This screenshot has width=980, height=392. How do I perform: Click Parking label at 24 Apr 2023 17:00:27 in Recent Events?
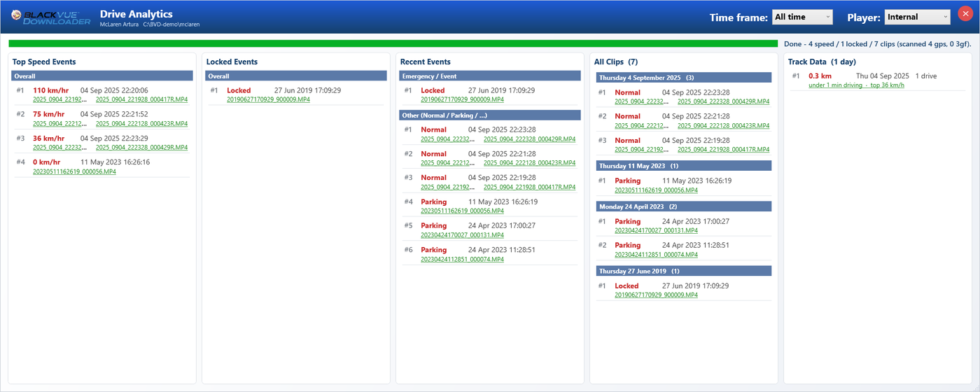click(x=433, y=226)
